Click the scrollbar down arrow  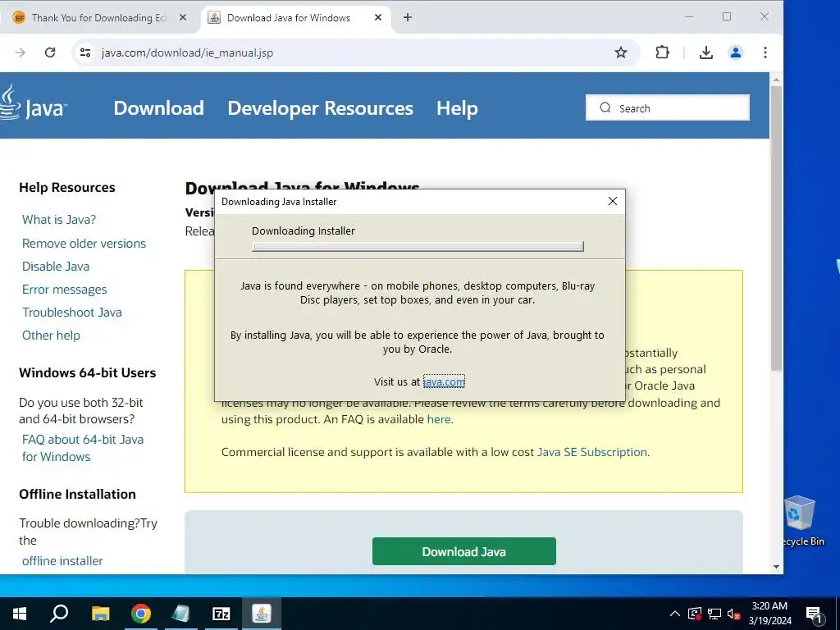pyautogui.click(x=776, y=567)
